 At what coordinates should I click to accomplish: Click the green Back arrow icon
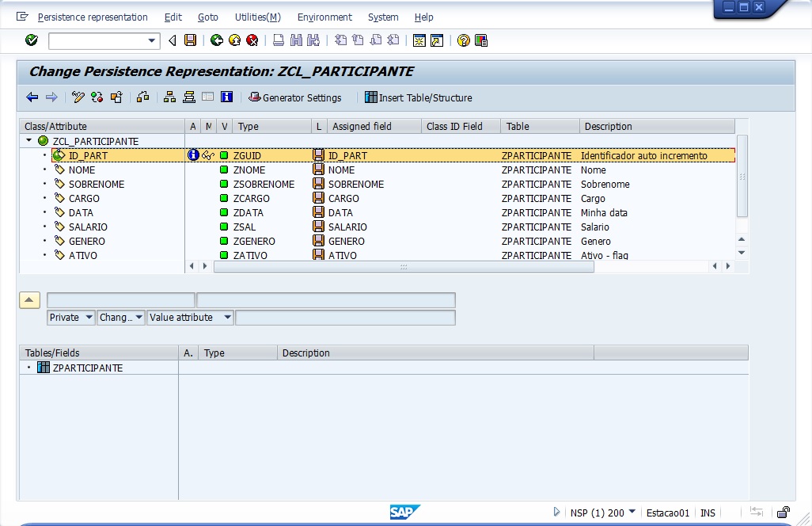tap(216, 40)
